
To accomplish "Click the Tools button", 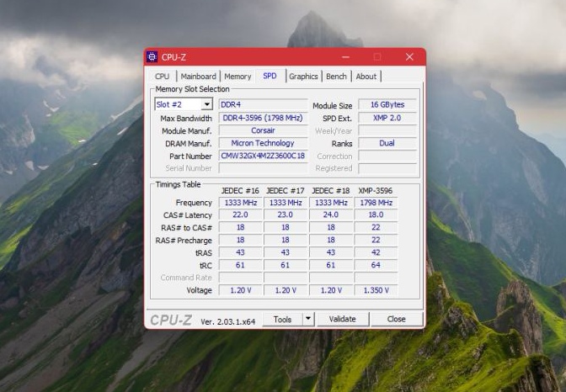I will pyautogui.click(x=282, y=319).
